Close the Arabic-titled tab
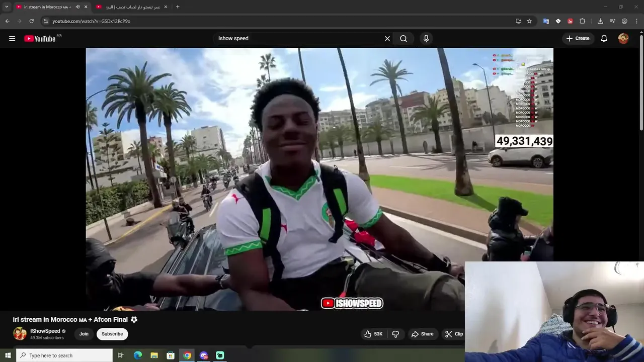 click(165, 7)
